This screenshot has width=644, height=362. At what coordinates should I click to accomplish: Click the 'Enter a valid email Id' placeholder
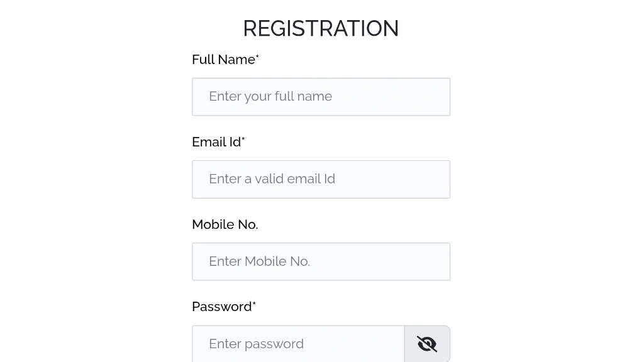point(272,179)
